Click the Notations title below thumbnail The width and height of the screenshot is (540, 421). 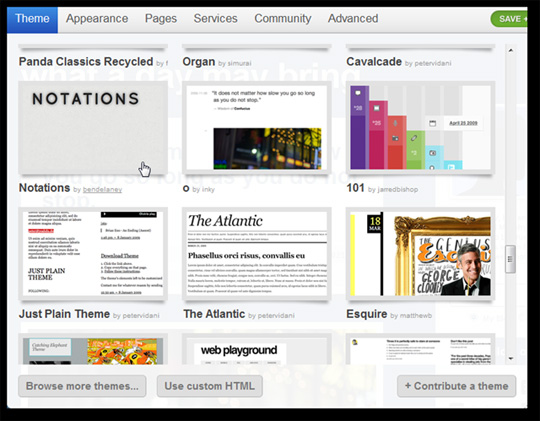44,188
